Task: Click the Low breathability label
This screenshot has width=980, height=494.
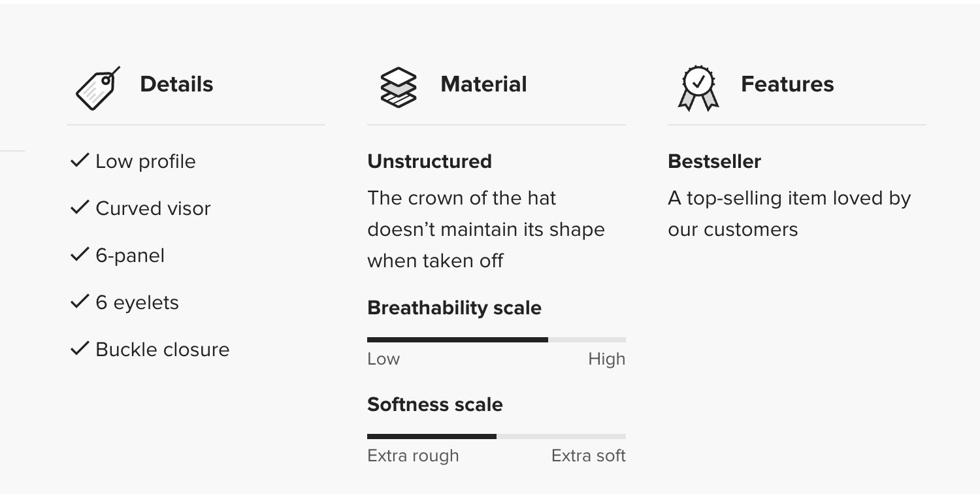Action: coord(384,359)
